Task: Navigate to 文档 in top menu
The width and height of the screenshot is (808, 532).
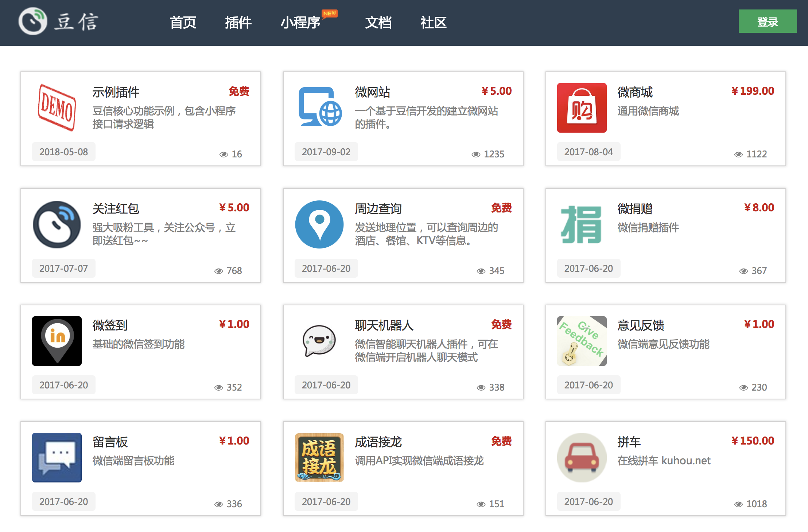Action: pos(378,23)
